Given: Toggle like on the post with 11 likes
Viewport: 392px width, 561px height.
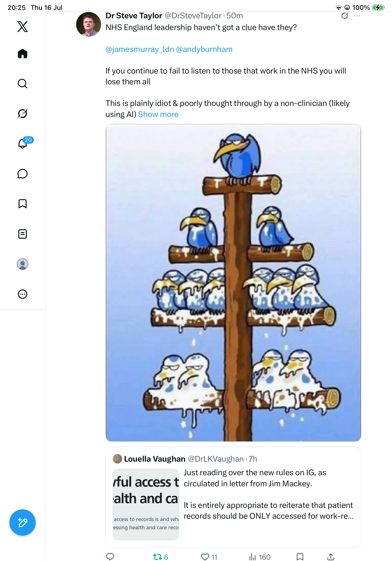Looking at the screenshot, I should pos(209,557).
